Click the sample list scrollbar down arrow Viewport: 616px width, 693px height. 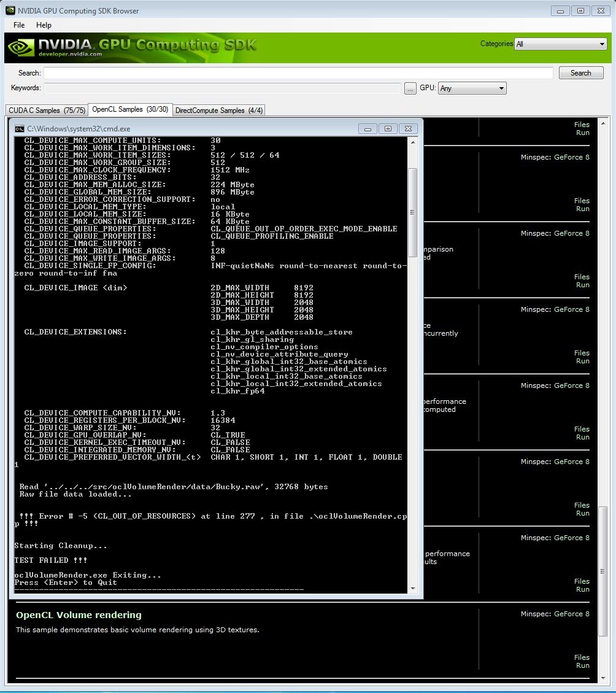pyautogui.click(x=603, y=678)
